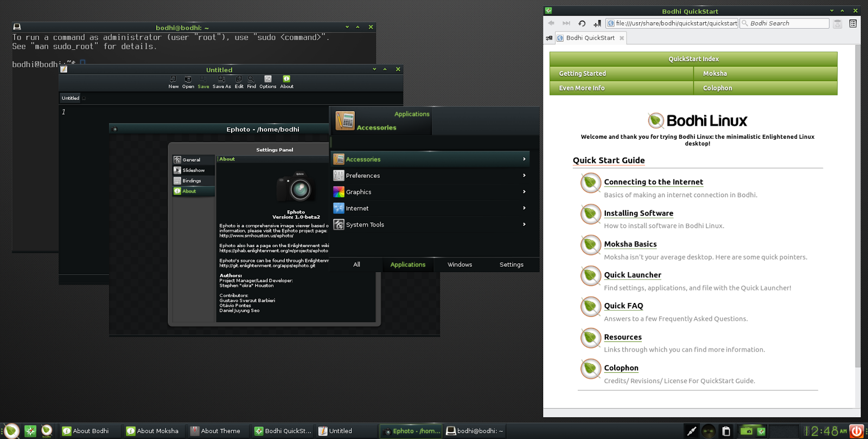This screenshot has width=868, height=439.
Task: Click the clipboard icon in the system tray
Action: [x=726, y=431]
